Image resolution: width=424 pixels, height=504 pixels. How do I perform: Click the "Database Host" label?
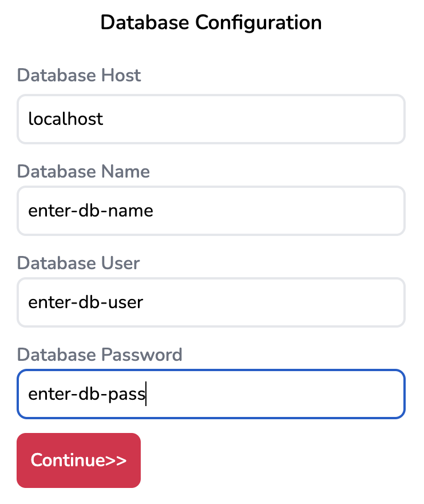click(x=79, y=75)
